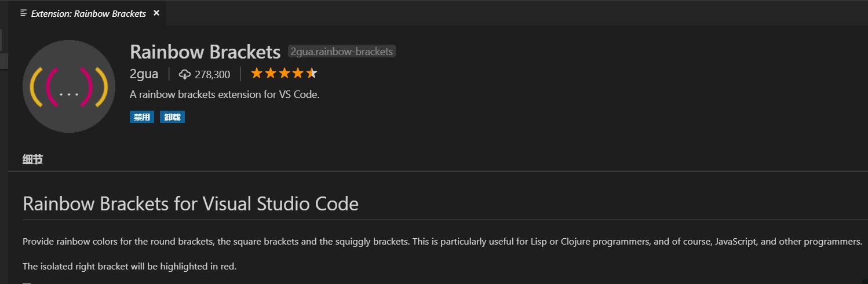Click the 2gua.rainbow-brackets identifier badge
This screenshot has width=868, height=284.
coord(342,52)
